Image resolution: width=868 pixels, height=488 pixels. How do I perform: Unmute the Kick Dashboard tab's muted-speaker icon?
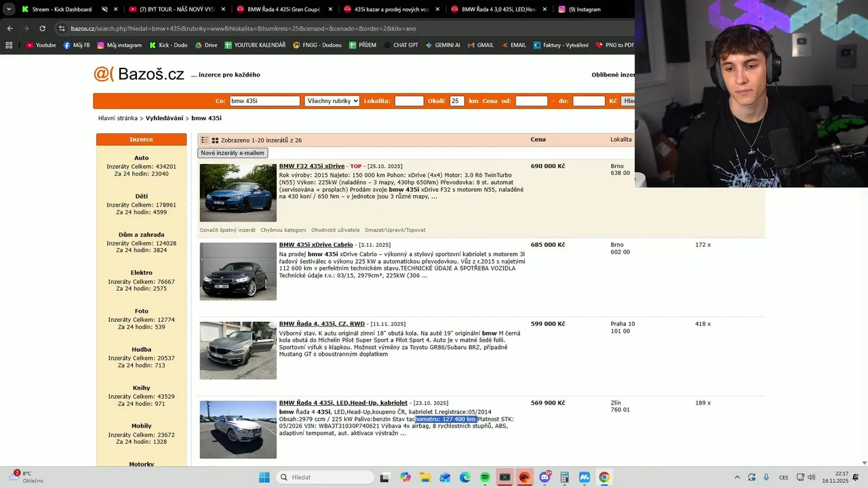[104, 9]
